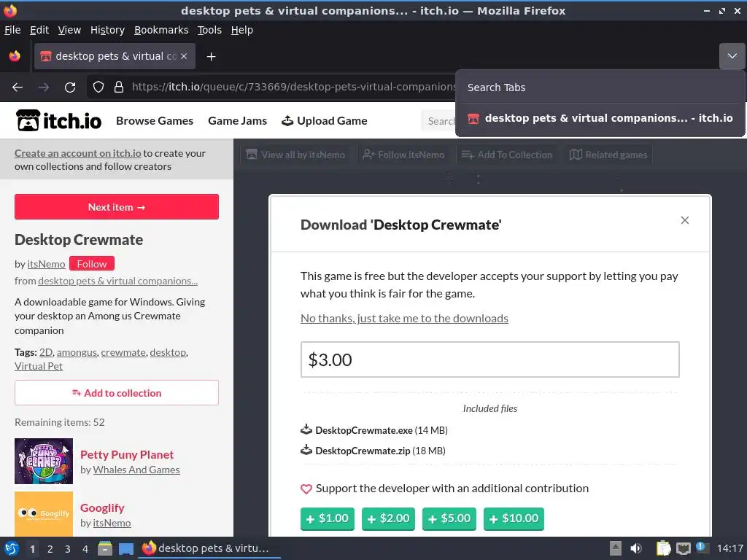The height and width of the screenshot is (560, 747).
Task: Open itsNemo profile link under Desktop Crewmate
Action: 46,264
